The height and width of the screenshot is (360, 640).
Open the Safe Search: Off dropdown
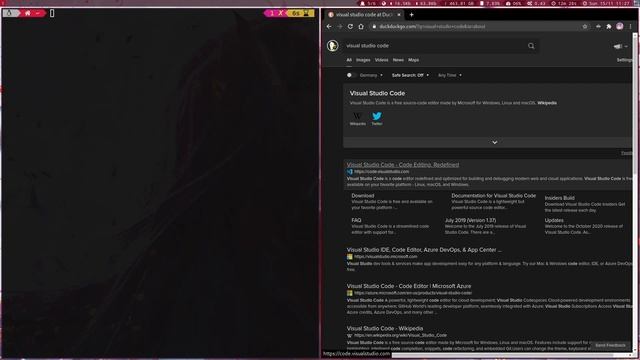[410, 75]
